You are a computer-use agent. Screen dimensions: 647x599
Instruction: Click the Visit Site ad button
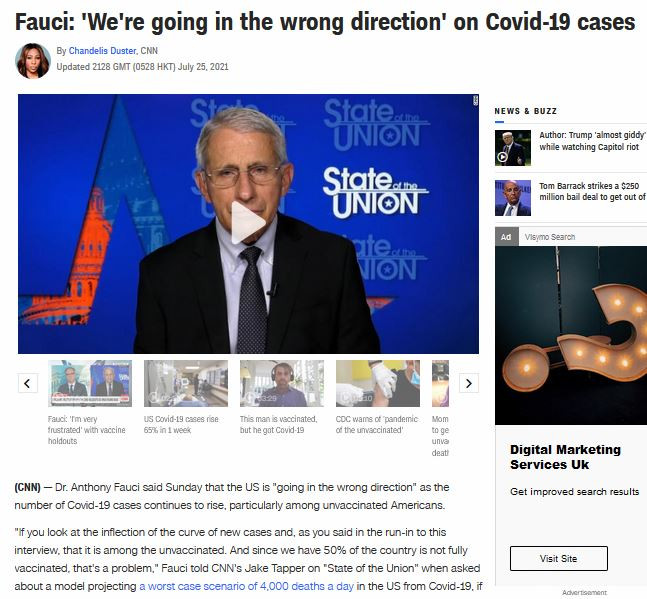559,559
